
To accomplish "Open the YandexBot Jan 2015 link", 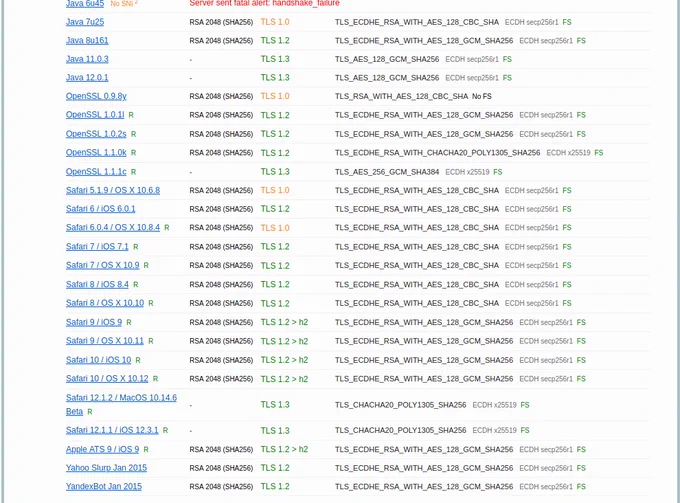I will tap(104, 487).
